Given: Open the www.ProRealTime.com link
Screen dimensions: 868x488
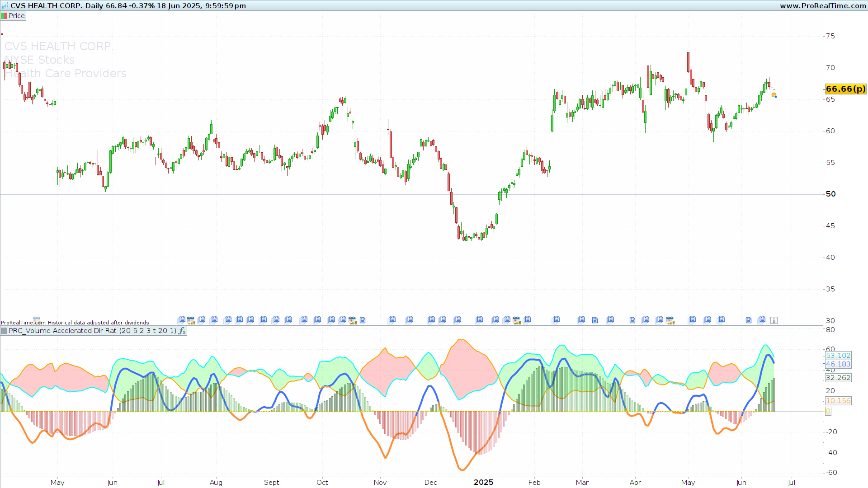Looking at the screenshot, I should tap(823, 6).
